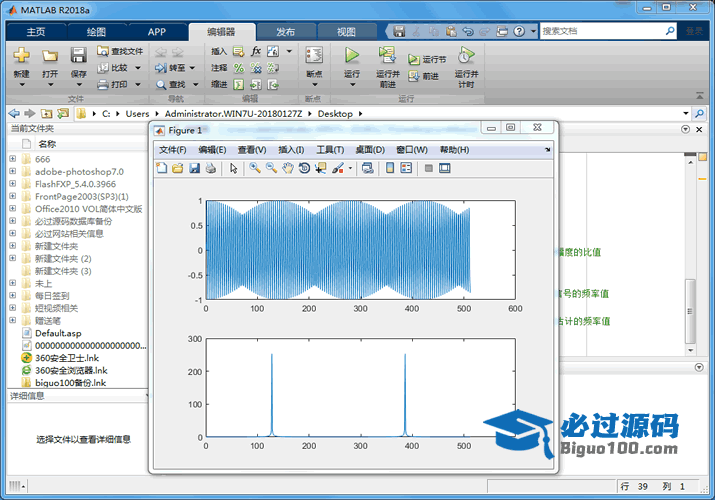
Task: Click the insert function fx icon
Action: pos(256,51)
